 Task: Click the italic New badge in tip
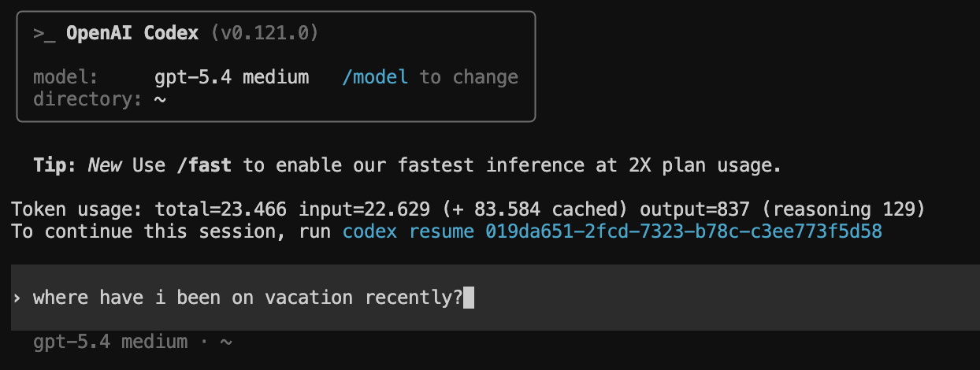105,165
